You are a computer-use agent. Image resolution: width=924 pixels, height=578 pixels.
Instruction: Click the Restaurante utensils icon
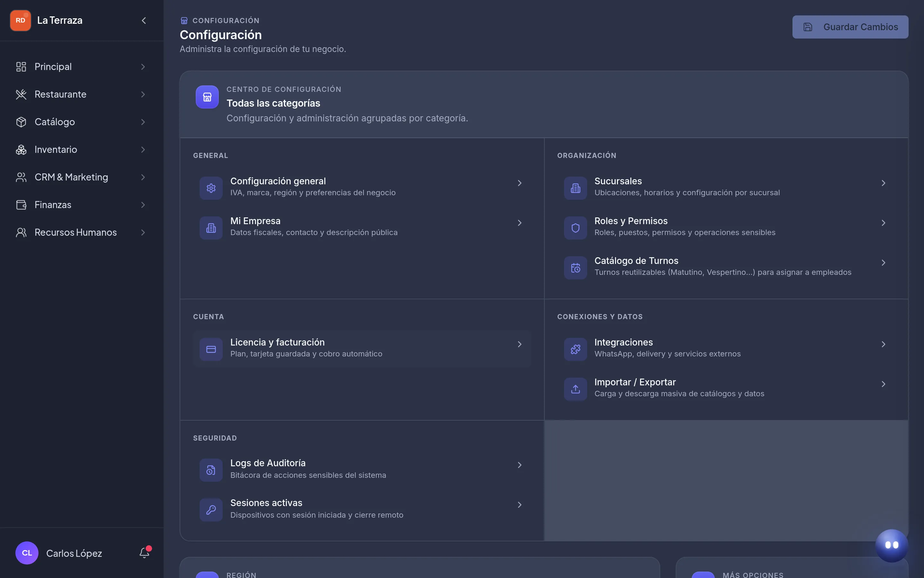click(x=21, y=94)
